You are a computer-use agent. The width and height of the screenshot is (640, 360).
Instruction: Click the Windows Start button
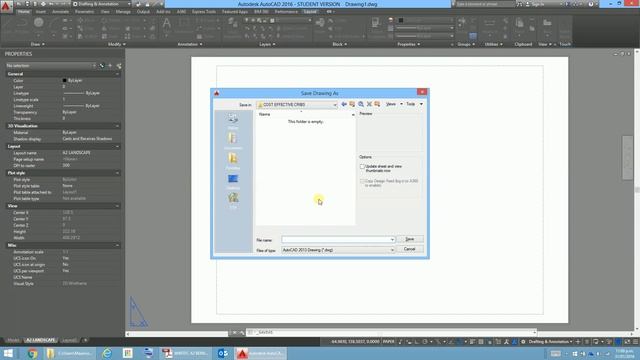tap(8, 353)
